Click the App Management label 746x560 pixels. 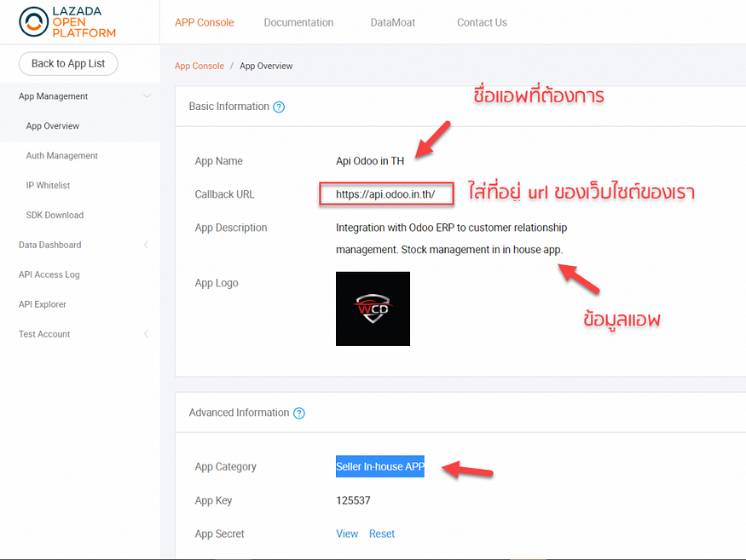pyautogui.click(x=53, y=96)
